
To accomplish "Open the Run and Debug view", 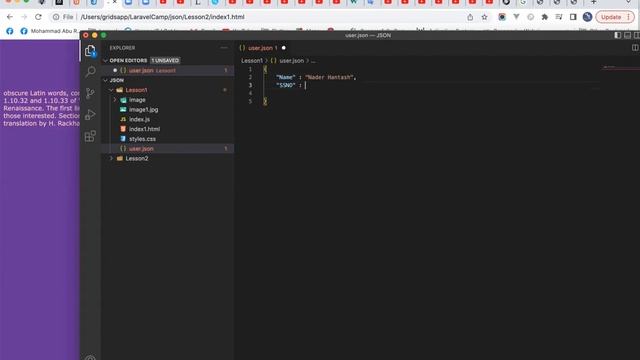I will tap(90, 115).
